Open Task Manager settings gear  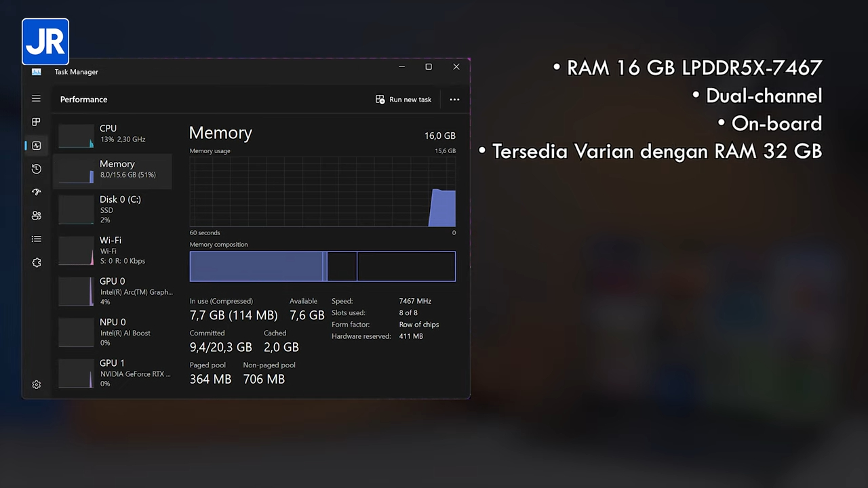(36, 384)
